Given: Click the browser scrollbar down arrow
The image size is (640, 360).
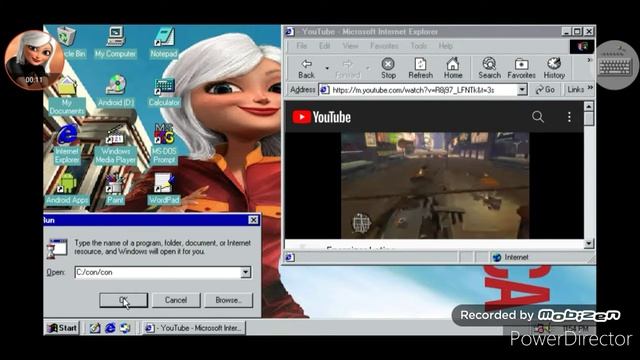Looking at the screenshot, I should [x=589, y=243].
